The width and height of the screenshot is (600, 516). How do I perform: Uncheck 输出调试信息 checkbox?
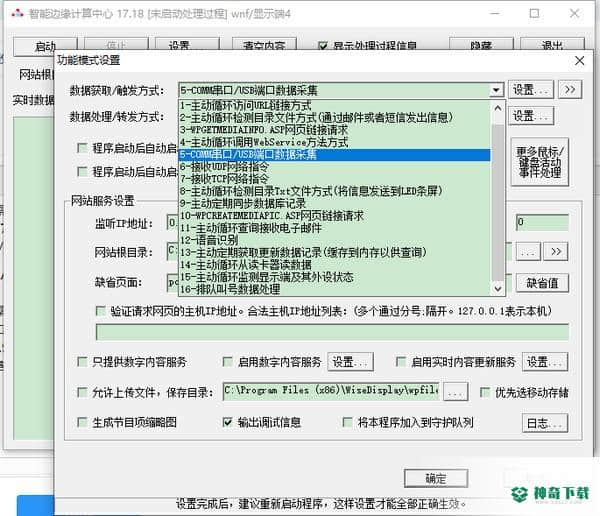coord(228,422)
